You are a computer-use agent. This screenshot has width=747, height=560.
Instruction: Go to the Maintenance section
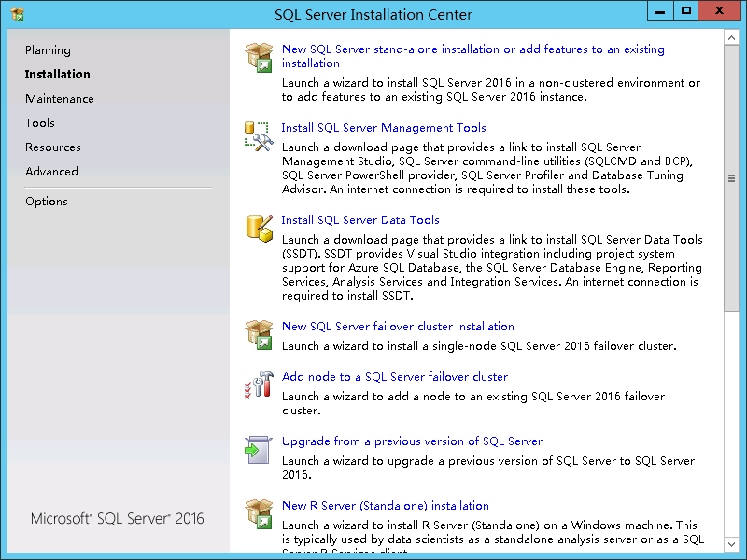(60, 99)
